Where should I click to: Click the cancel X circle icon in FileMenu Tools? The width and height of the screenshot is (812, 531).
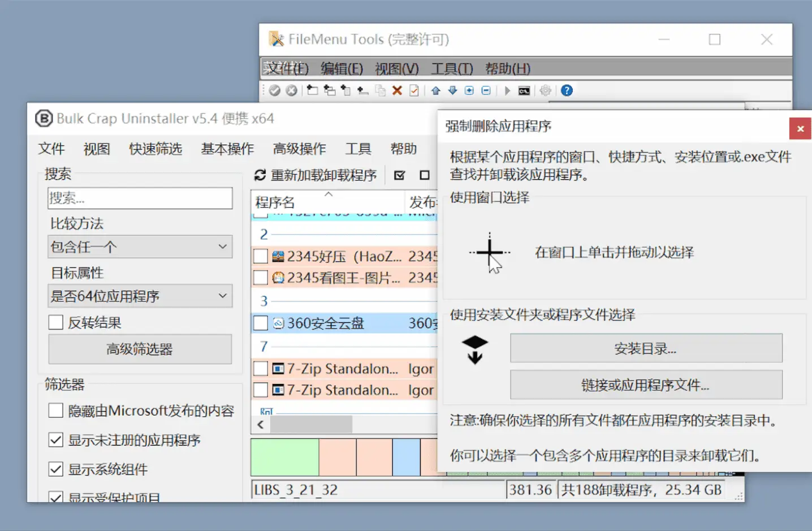(291, 90)
